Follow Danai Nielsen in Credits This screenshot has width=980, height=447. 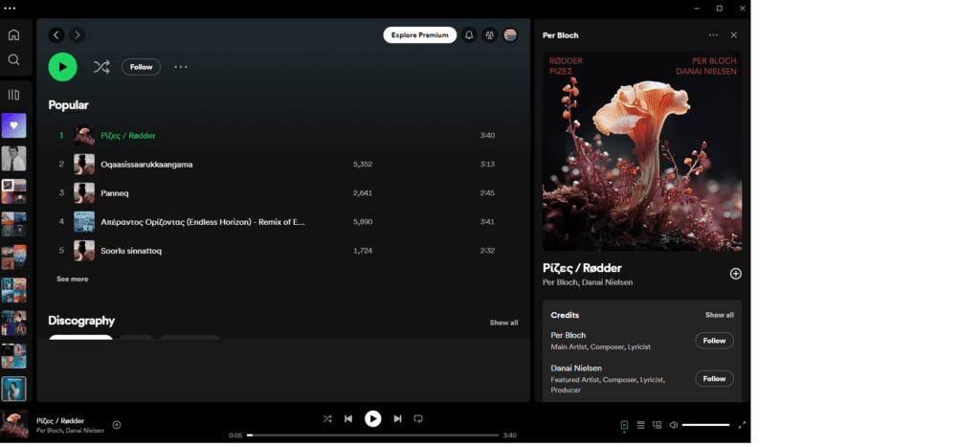point(714,378)
